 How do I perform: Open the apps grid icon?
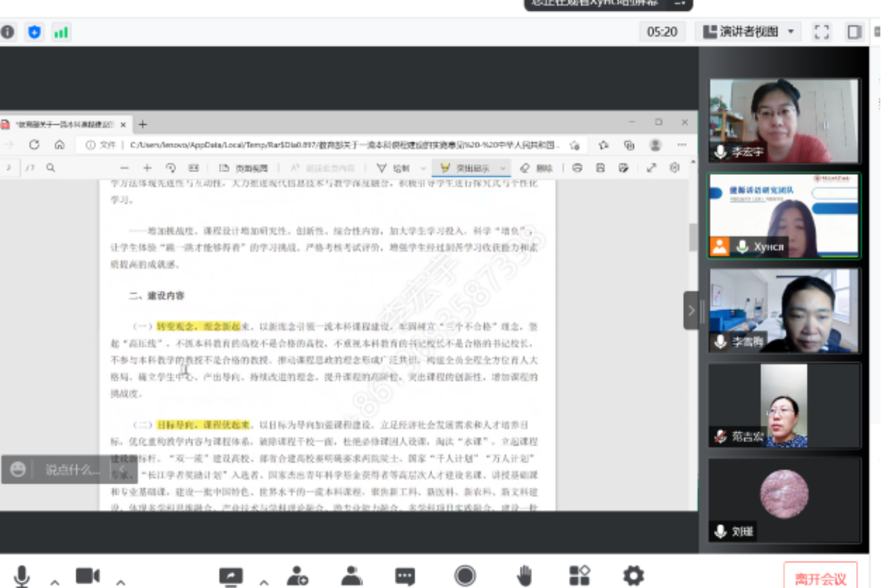(x=579, y=576)
